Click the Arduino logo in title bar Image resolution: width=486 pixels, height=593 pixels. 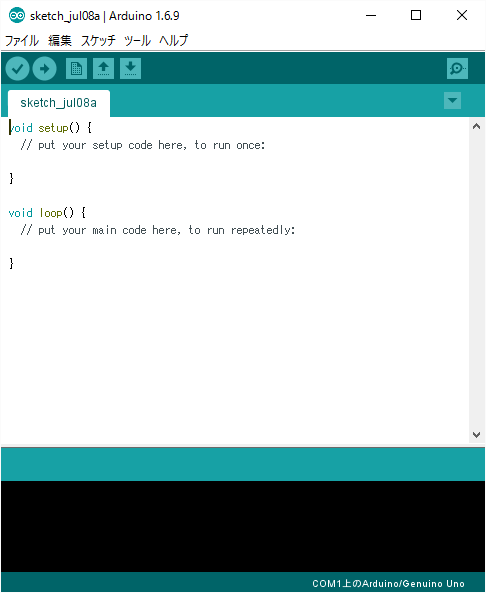click(x=17, y=16)
